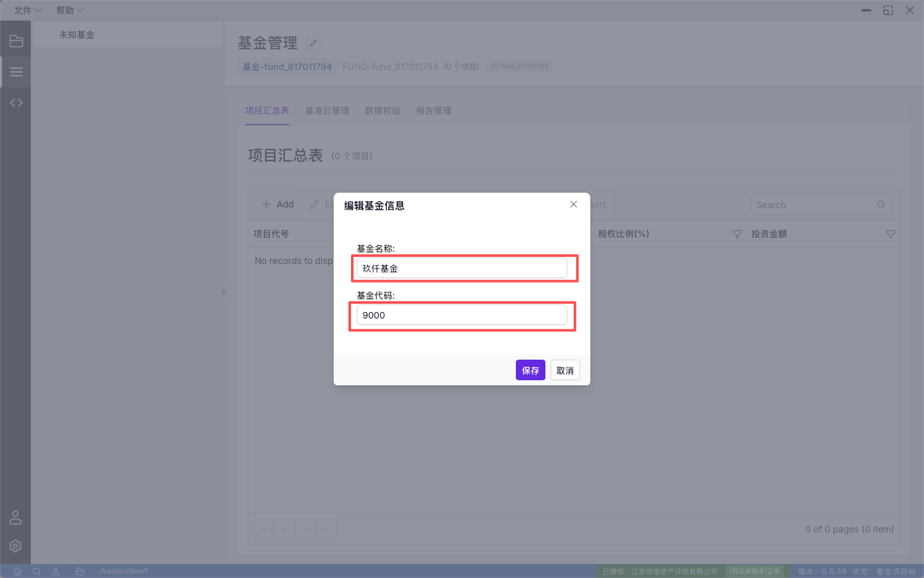Click the magnifier icon in Search box
Screen dimensions: 924x578
(881, 204)
